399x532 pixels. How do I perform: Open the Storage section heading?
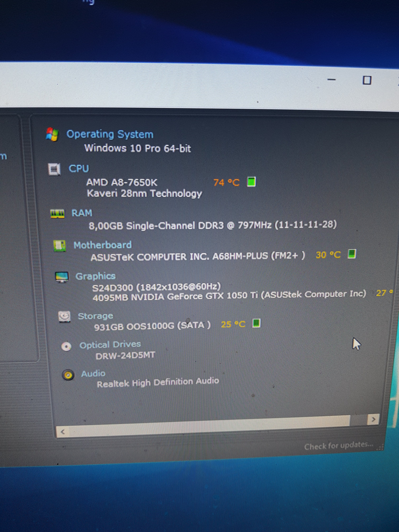(x=96, y=316)
